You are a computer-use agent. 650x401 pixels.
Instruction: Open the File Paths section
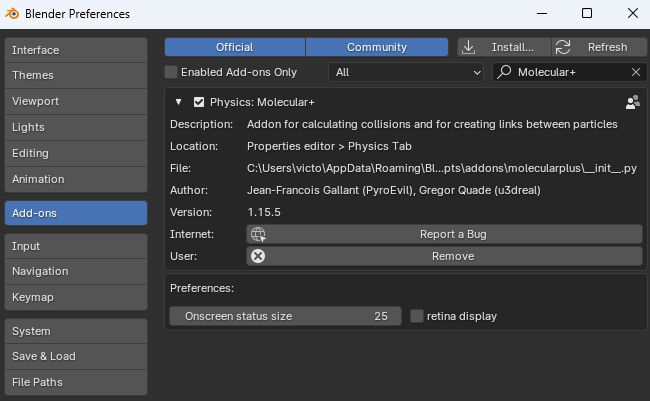(76, 382)
